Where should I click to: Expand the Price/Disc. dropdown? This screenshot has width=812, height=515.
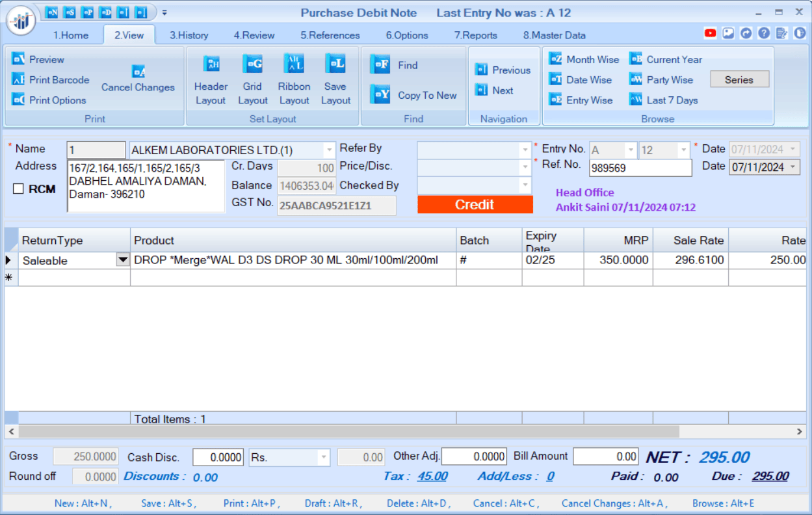(x=525, y=168)
